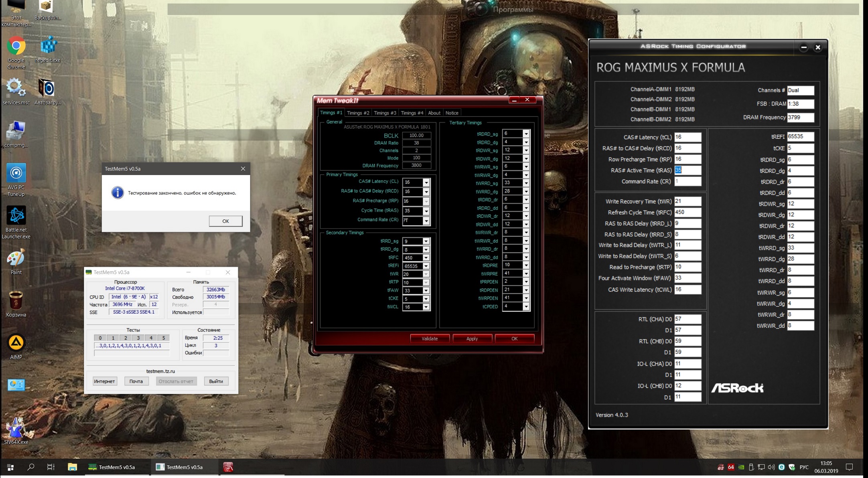Image resolution: width=868 pixels, height=478 pixels.
Task: Open AVG PC TuneUp icon
Action: [16, 173]
